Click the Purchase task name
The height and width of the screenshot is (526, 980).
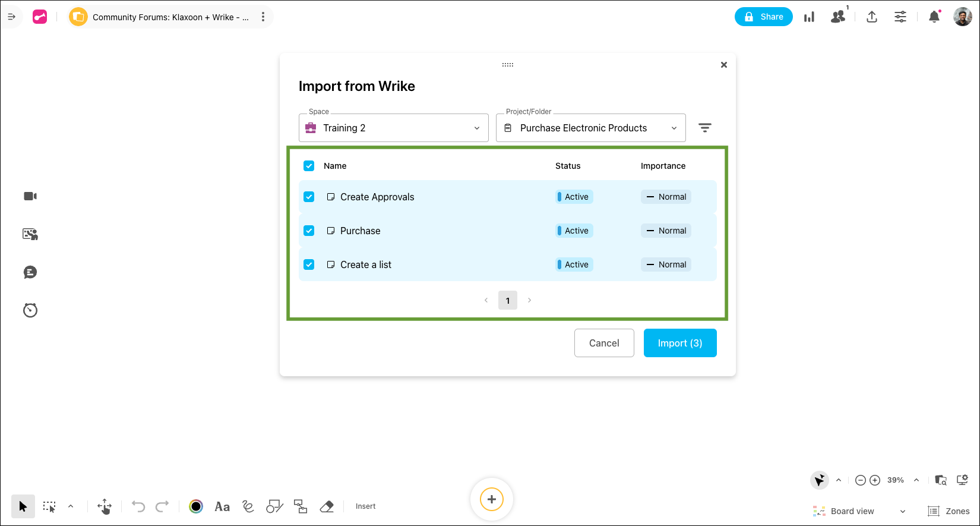coord(361,231)
